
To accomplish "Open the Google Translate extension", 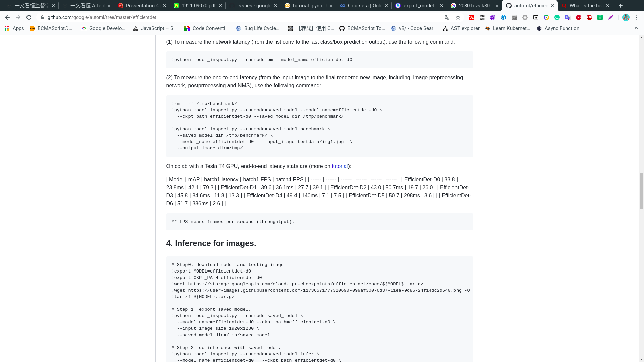I will (x=567, y=17).
